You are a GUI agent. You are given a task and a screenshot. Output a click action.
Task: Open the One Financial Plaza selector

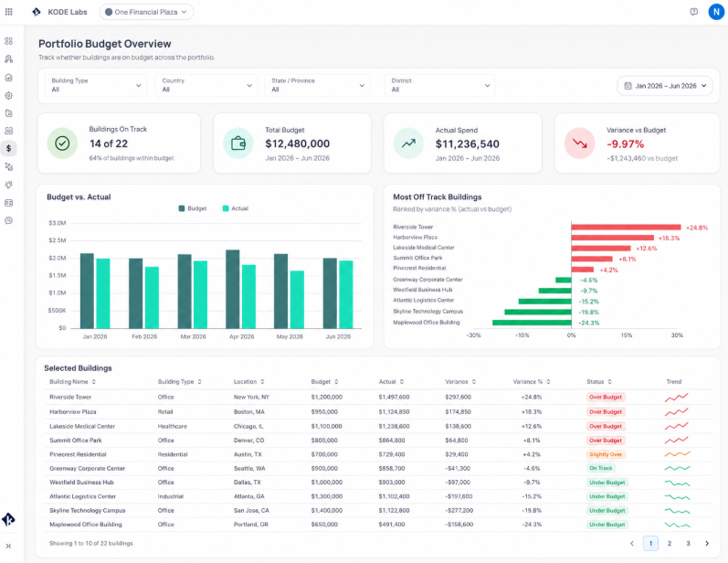pos(146,12)
